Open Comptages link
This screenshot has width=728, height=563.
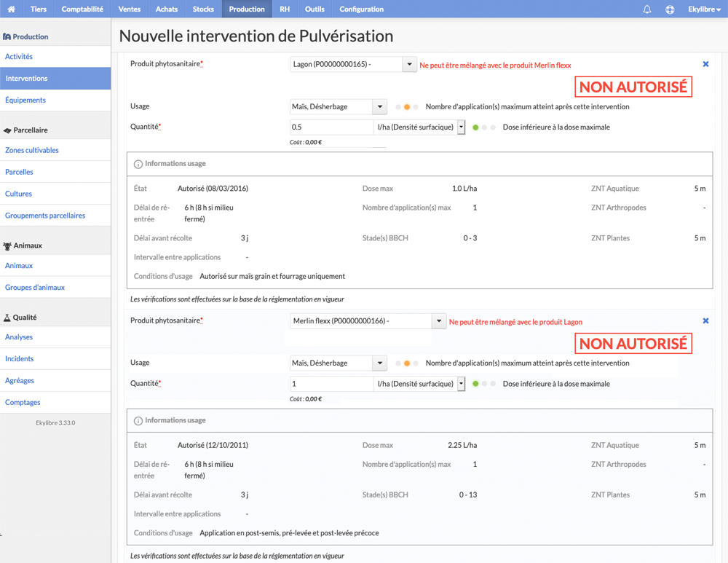[x=23, y=402]
